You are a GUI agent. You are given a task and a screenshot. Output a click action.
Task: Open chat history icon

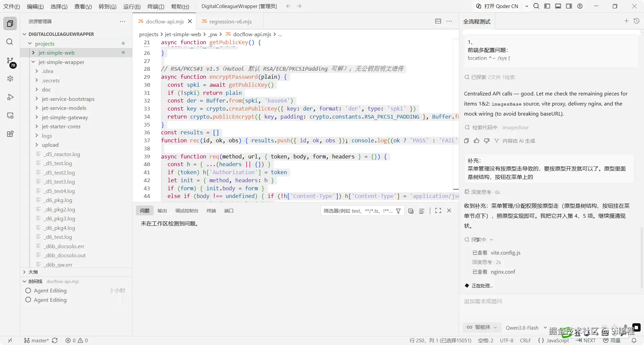(x=637, y=21)
